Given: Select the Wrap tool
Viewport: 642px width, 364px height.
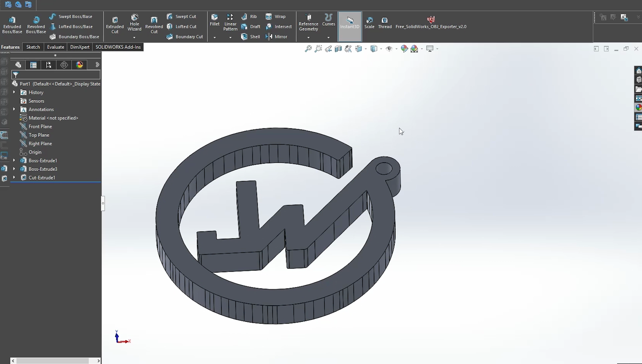Looking at the screenshot, I should (276, 16).
